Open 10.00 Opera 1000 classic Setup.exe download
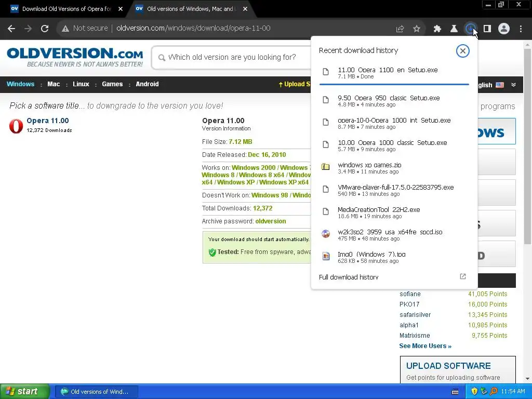 (394, 145)
